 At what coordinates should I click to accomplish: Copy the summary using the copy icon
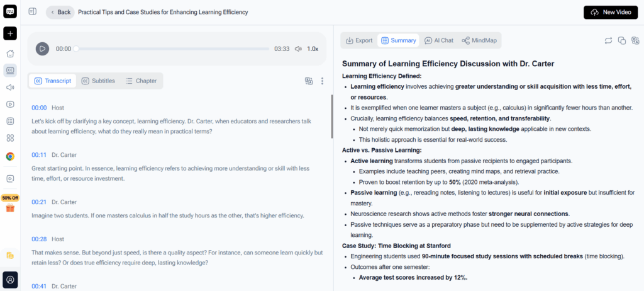pyautogui.click(x=621, y=40)
